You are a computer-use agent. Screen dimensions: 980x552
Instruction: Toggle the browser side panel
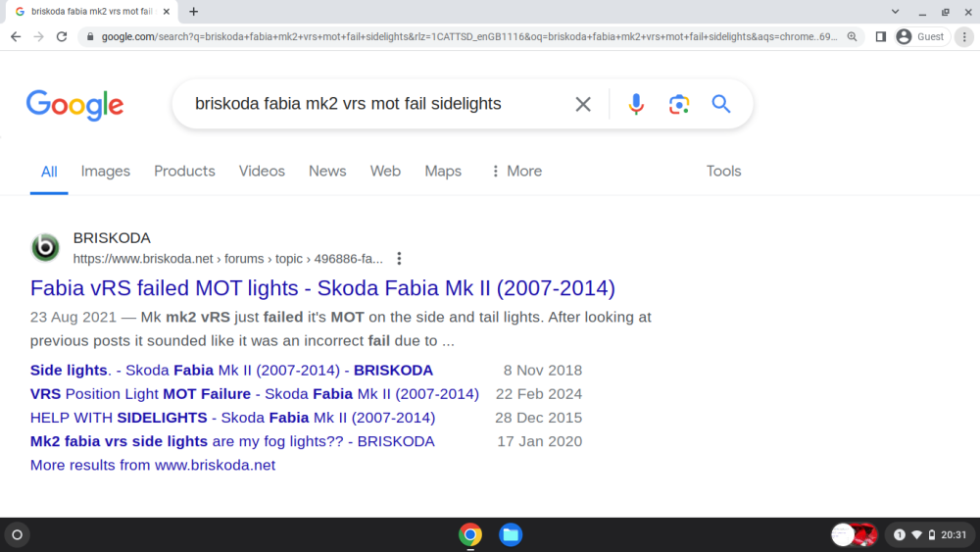(x=881, y=37)
